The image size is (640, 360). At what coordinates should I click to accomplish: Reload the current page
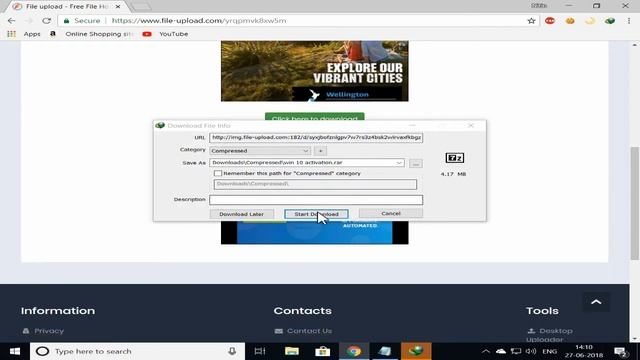(x=47, y=20)
